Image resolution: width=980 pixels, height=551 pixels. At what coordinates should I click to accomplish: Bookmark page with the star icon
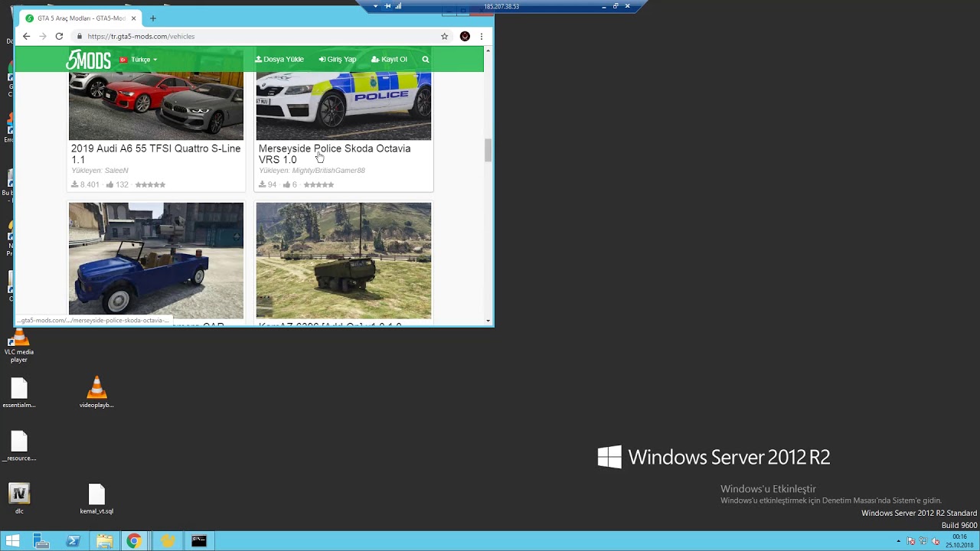(444, 36)
